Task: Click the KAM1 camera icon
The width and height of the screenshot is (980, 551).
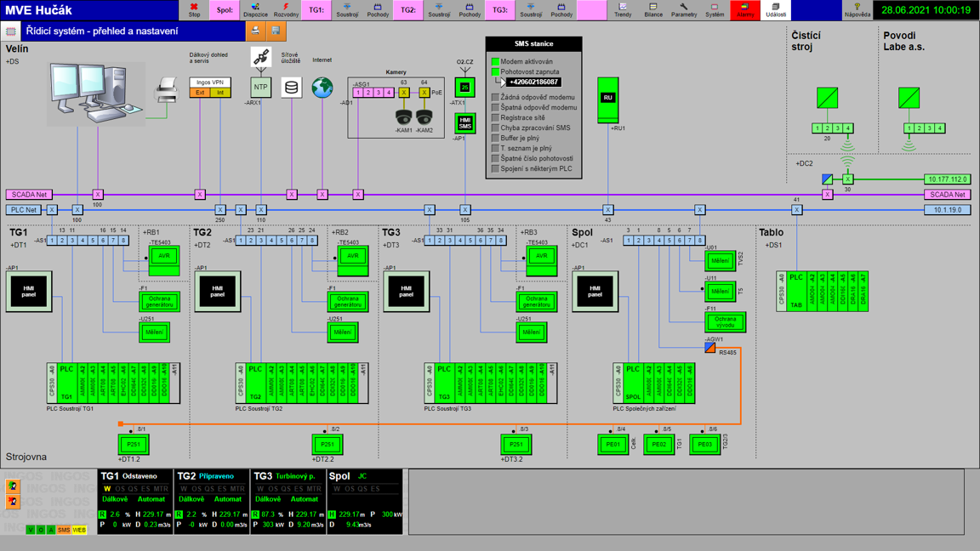Action: [403, 116]
